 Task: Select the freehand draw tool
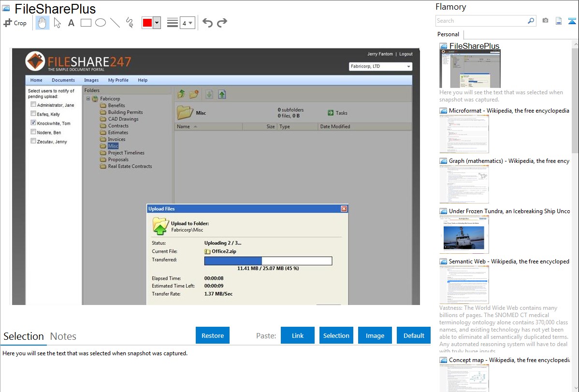tap(130, 23)
